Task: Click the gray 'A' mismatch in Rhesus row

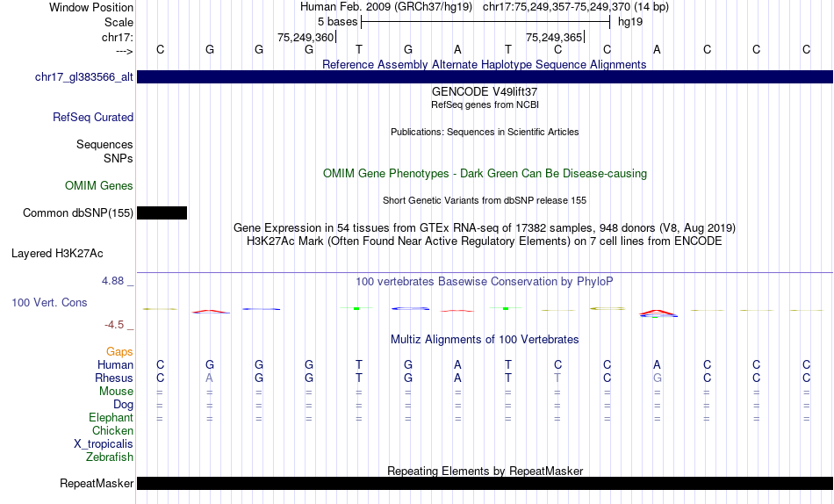Action: [x=210, y=378]
